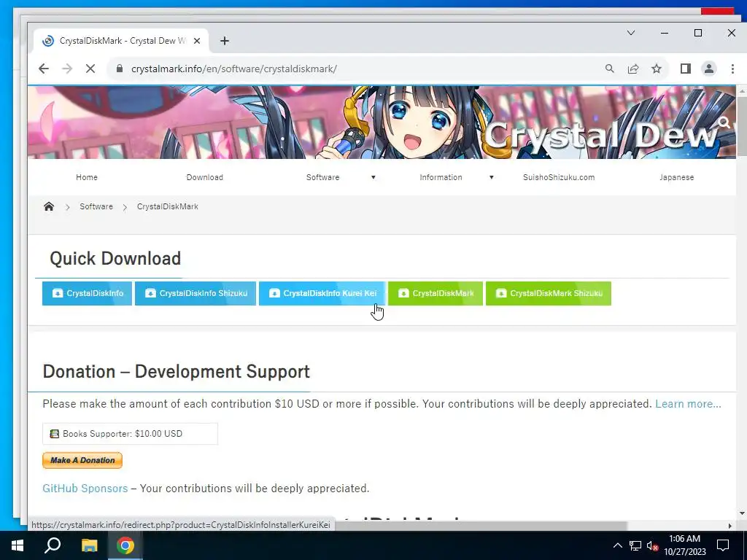Open Home menu item
Image resolution: width=747 pixels, height=560 pixels.
[87, 177]
